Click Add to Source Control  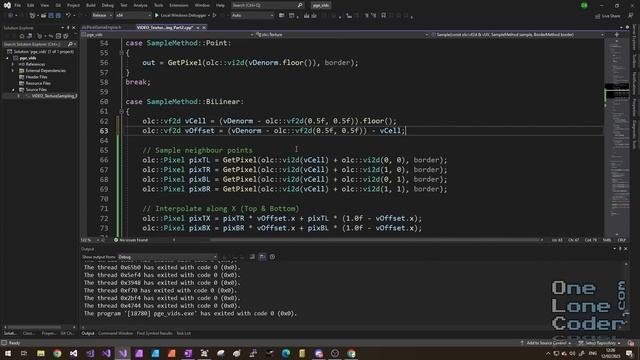(x=545, y=343)
